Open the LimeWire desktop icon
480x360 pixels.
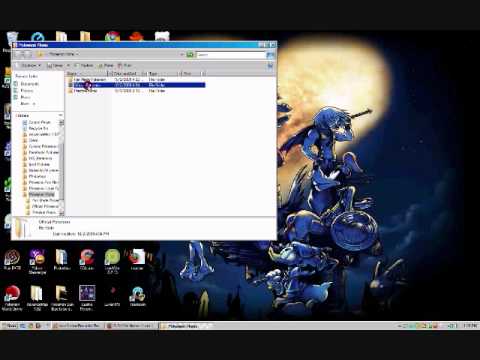pyautogui.click(x=112, y=261)
